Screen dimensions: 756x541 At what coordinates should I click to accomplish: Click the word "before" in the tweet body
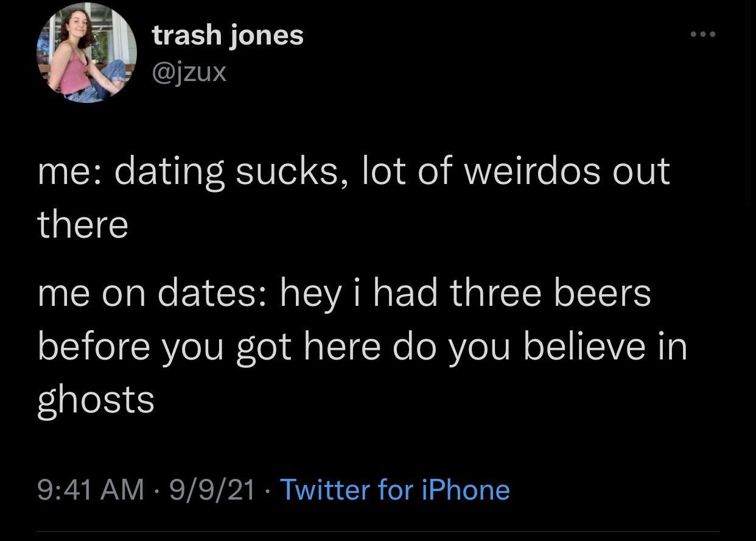pyautogui.click(x=94, y=346)
